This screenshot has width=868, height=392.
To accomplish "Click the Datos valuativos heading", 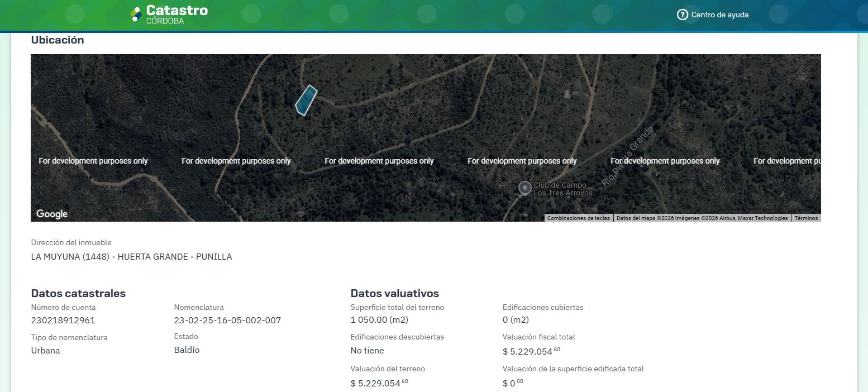I will pos(395,293).
